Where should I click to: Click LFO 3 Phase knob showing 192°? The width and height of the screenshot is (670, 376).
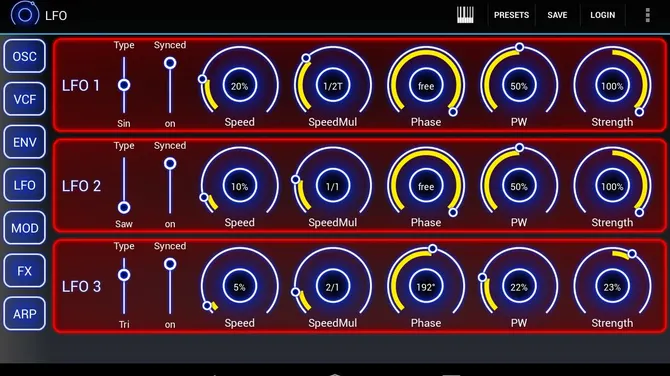(426, 287)
